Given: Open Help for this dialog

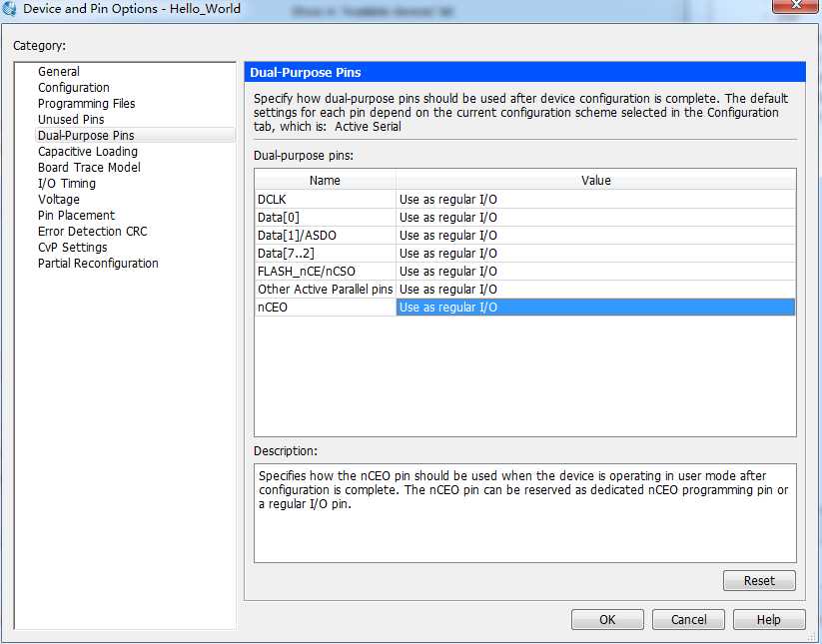Looking at the screenshot, I should [768, 620].
